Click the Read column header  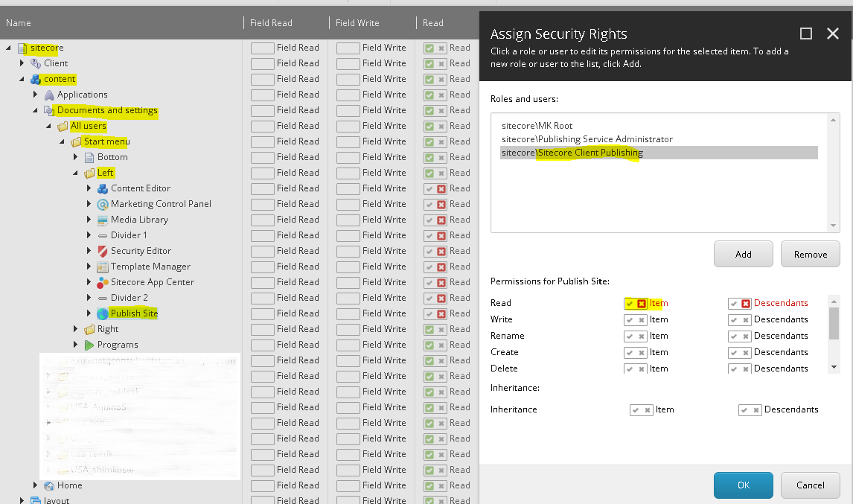tap(433, 23)
